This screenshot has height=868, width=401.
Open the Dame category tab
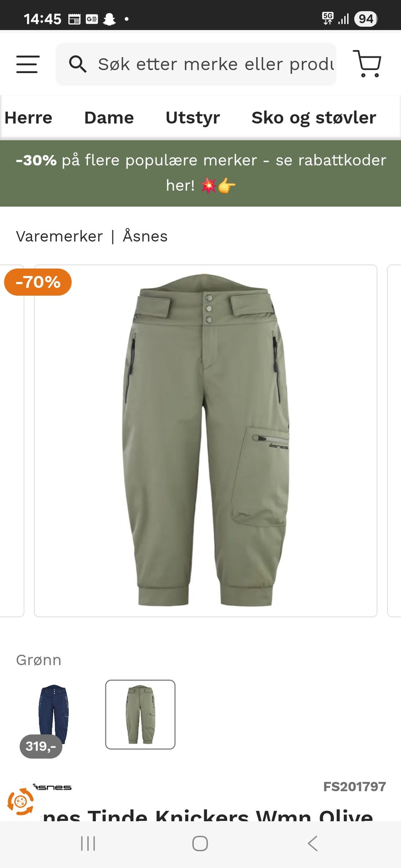[x=109, y=118]
